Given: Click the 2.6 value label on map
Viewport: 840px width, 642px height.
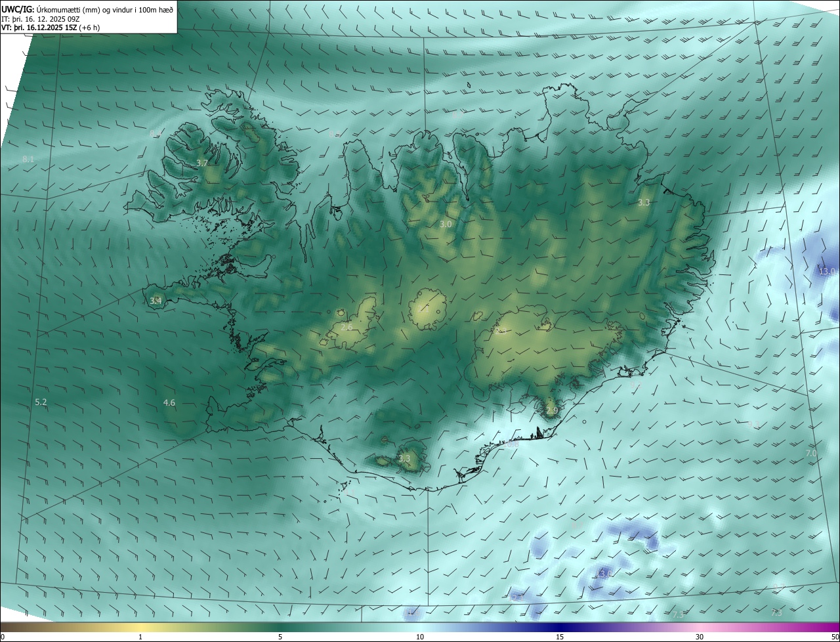Looking at the screenshot, I should click(x=346, y=327).
